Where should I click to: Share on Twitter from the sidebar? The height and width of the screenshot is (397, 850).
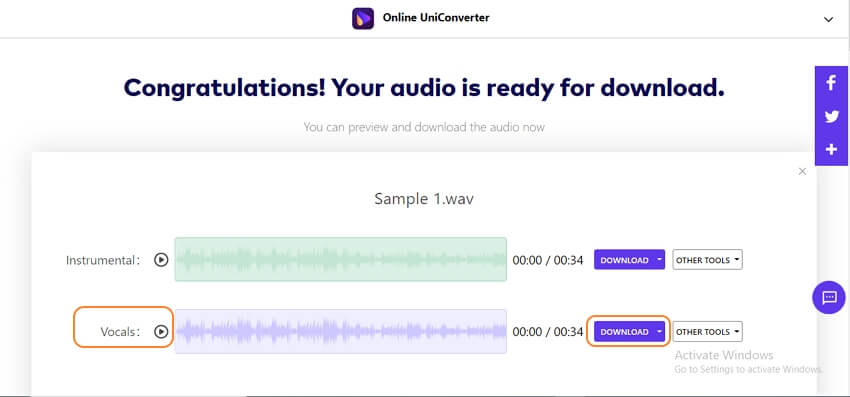pyautogui.click(x=831, y=116)
